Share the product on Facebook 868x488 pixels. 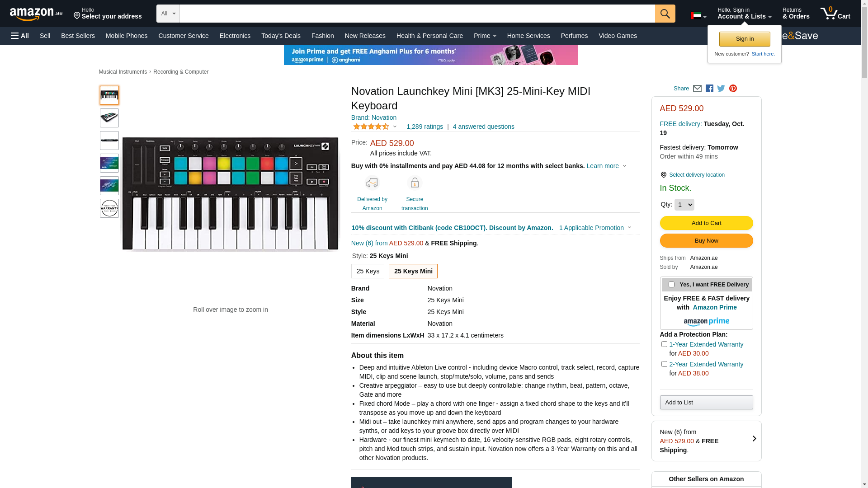click(709, 89)
